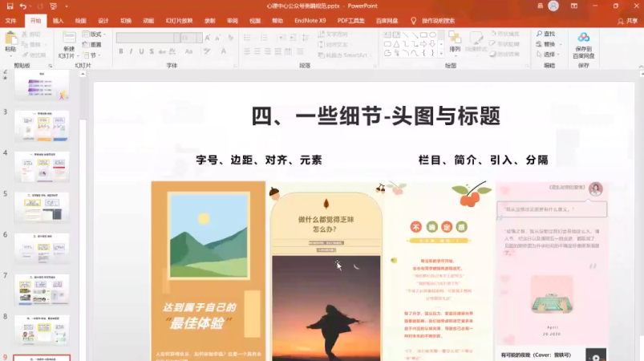Image resolution: width=644 pixels, height=361 pixels.
Task: Expand the shapes gallery More arrow
Action: point(441,53)
